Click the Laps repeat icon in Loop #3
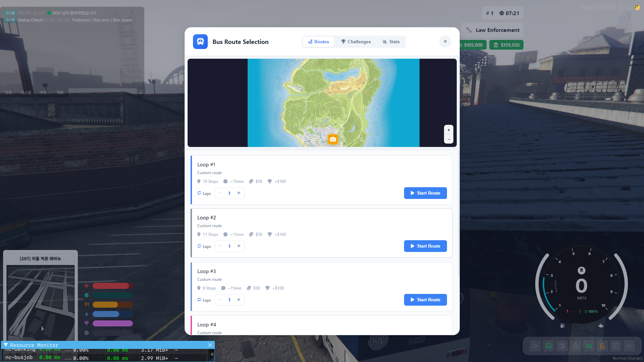 [199, 300]
